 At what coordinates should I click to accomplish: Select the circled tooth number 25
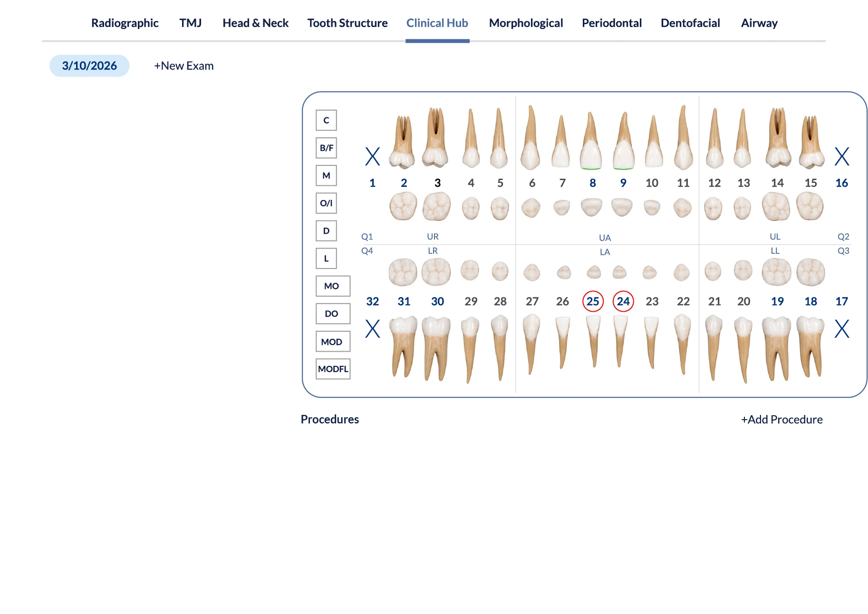click(593, 301)
